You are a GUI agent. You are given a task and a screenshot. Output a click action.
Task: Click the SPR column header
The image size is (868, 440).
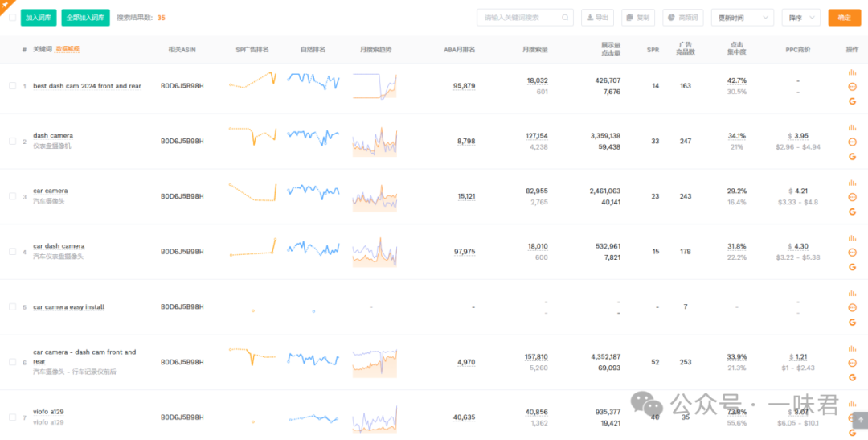click(653, 49)
